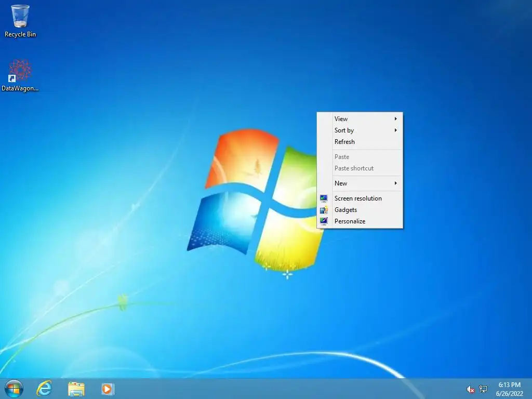
Task: Click the muted volume tray icon
Action: click(x=470, y=390)
